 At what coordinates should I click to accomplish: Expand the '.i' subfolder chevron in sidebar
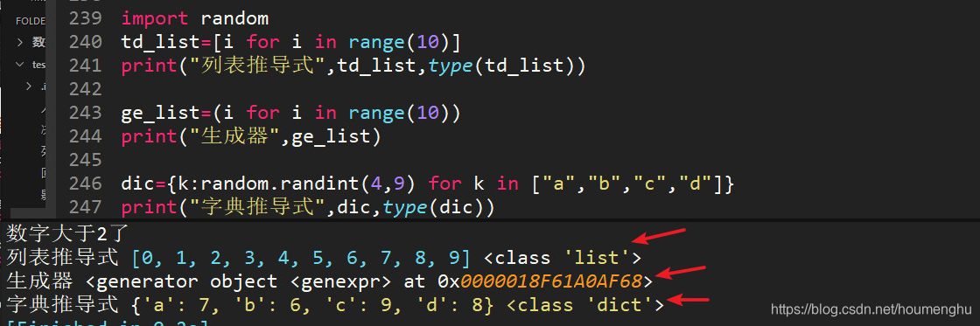click(29, 87)
